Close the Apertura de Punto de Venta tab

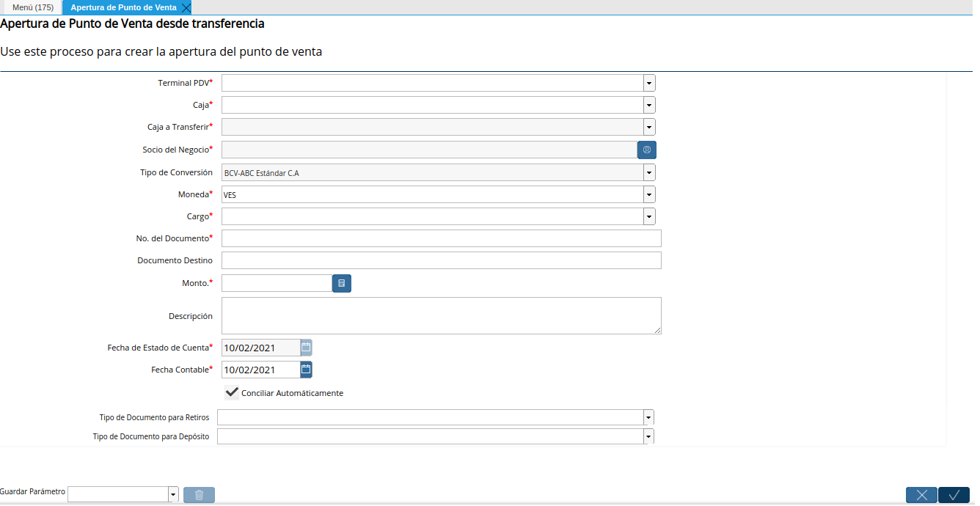click(186, 8)
